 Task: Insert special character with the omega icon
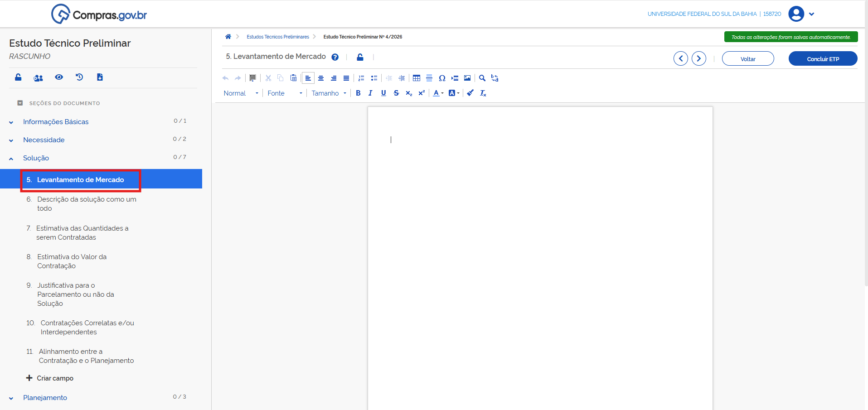pyautogui.click(x=442, y=78)
